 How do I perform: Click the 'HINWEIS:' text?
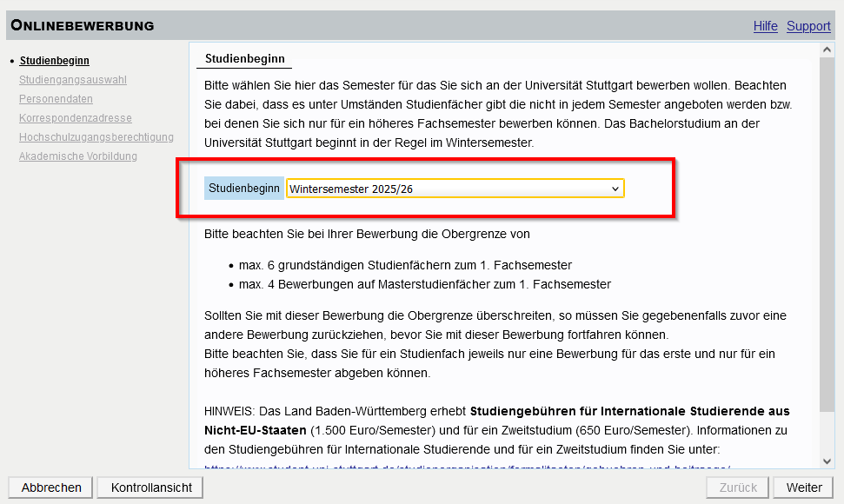[x=229, y=412]
